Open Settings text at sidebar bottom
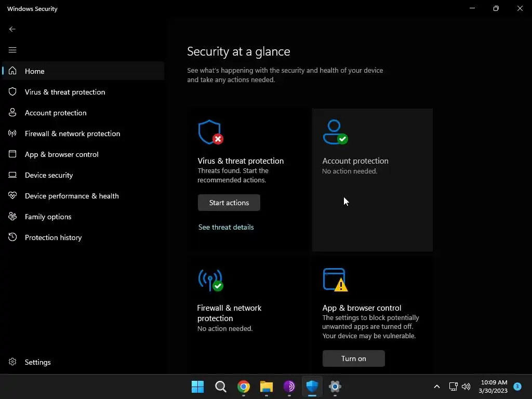Screen dimensions: 532x399 [x=37, y=362]
